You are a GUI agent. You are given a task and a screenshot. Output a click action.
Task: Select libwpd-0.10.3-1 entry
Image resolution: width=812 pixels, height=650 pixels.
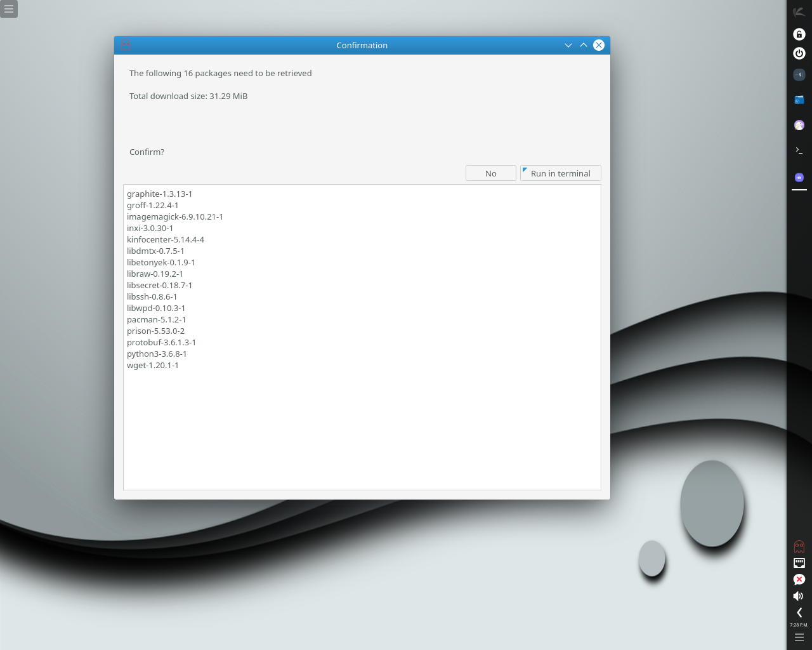pos(156,308)
